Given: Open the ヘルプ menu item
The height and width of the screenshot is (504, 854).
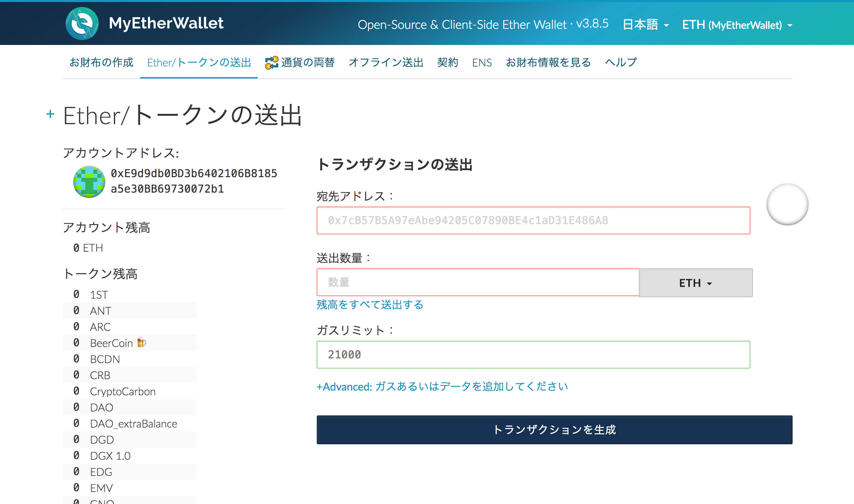Looking at the screenshot, I should coord(620,62).
